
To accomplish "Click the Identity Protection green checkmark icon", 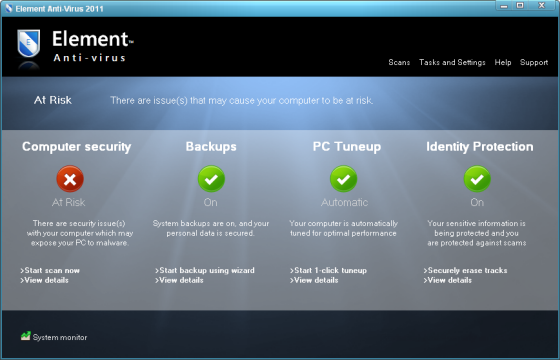I will (x=477, y=179).
